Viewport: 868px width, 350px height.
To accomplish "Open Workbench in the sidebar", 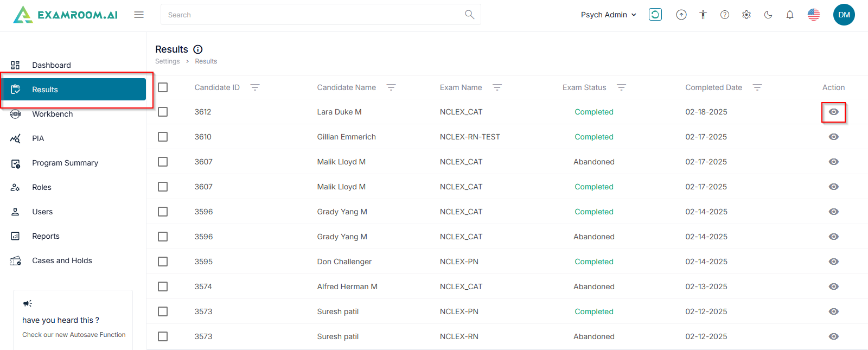I will (52, 114).
